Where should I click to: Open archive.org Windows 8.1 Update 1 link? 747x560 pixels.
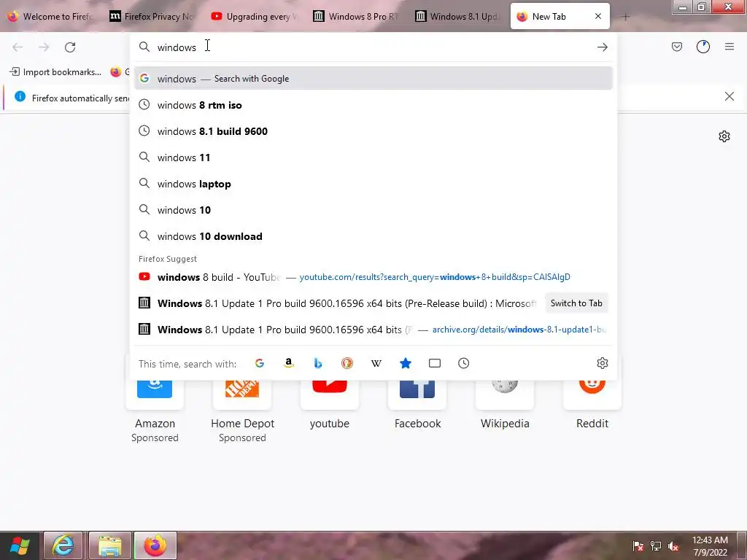pos(373,330)
